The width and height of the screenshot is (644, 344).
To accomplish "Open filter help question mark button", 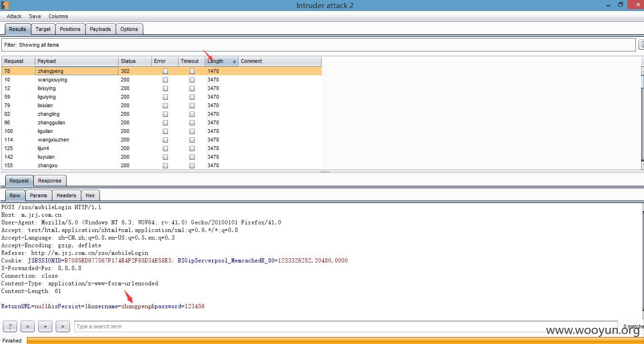I will (x=641, y=45).
